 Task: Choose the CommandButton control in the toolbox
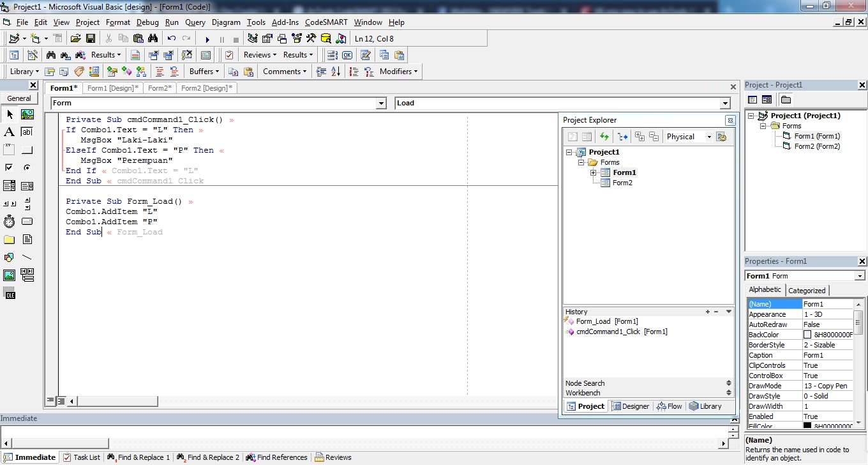click(27, 150)
